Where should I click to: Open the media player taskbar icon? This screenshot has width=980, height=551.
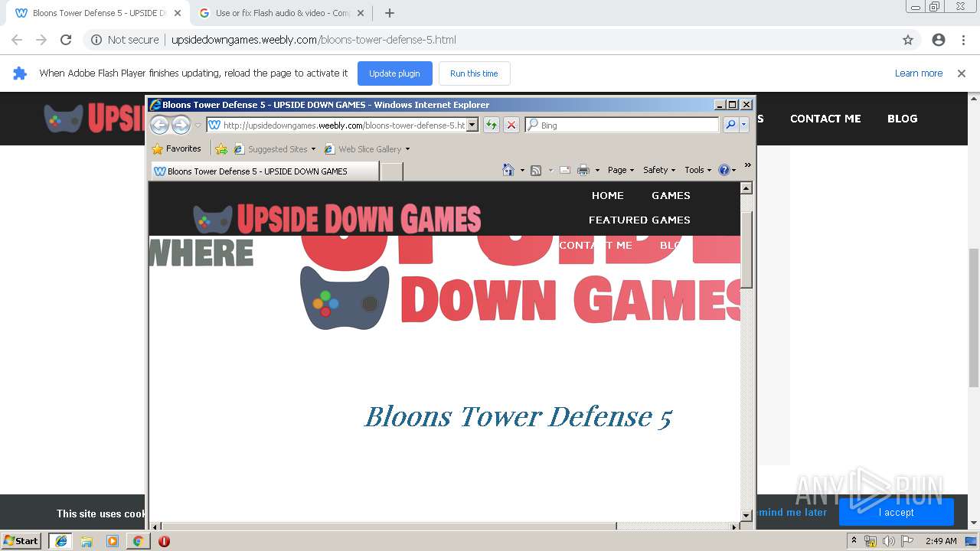[113, 541]
